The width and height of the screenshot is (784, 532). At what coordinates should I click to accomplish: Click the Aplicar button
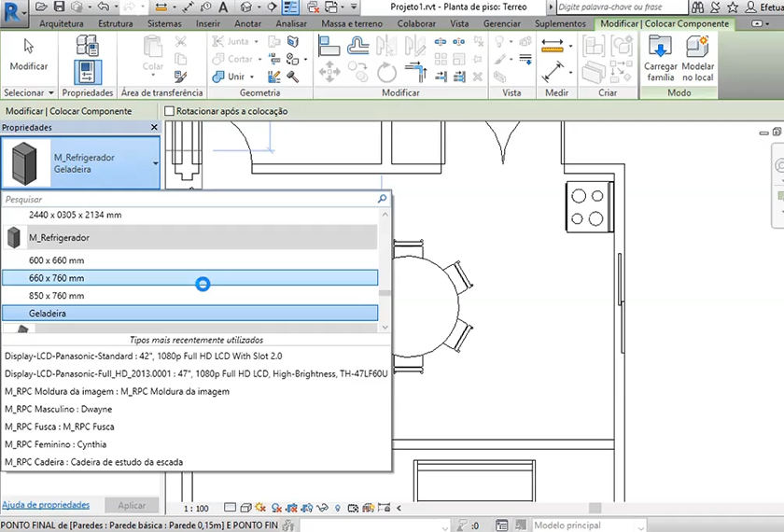coord(132,505)
